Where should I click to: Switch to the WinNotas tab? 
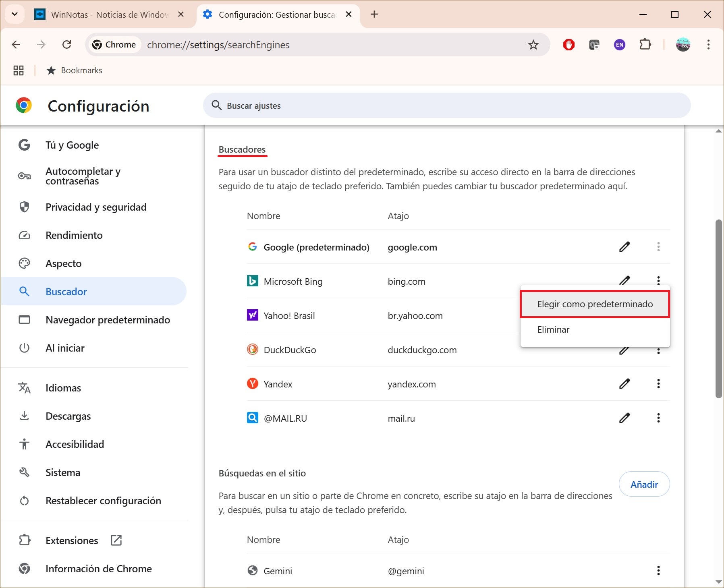pyautogui.click(x=109, y=14)
